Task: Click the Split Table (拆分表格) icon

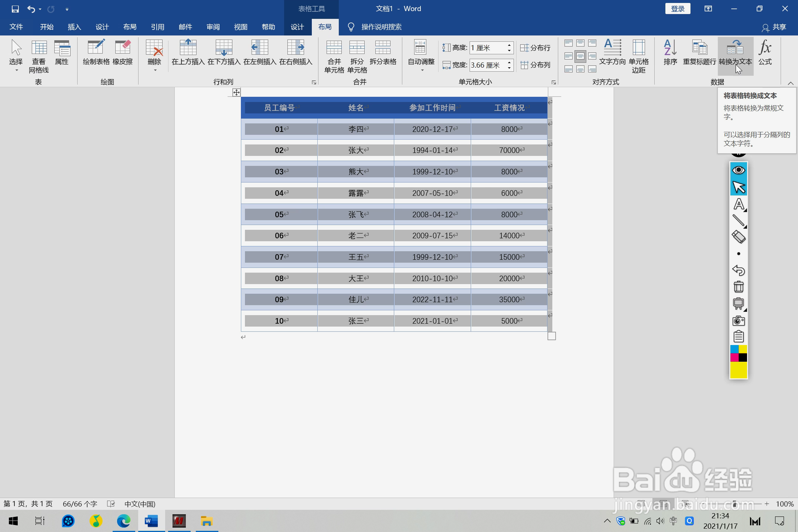Action: click(383, 48)
